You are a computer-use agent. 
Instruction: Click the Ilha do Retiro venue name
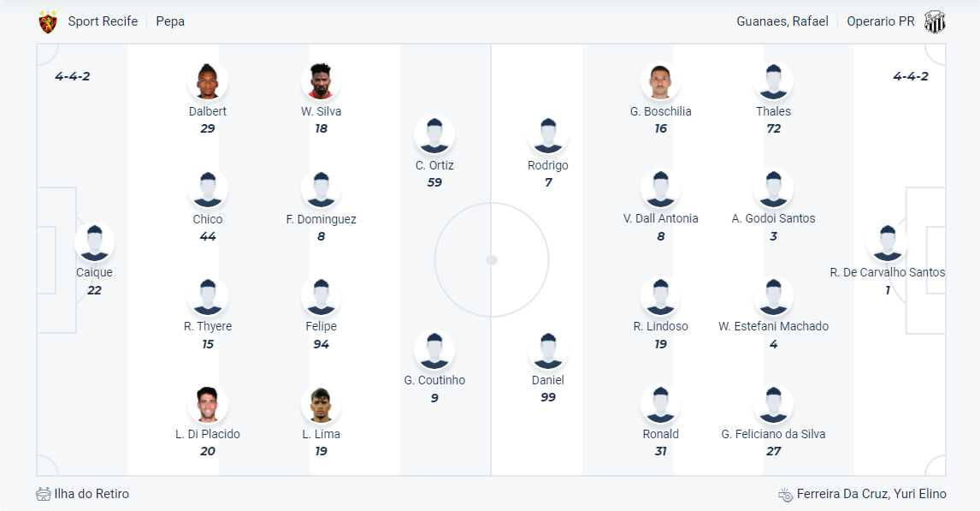(x=92, y=494)
